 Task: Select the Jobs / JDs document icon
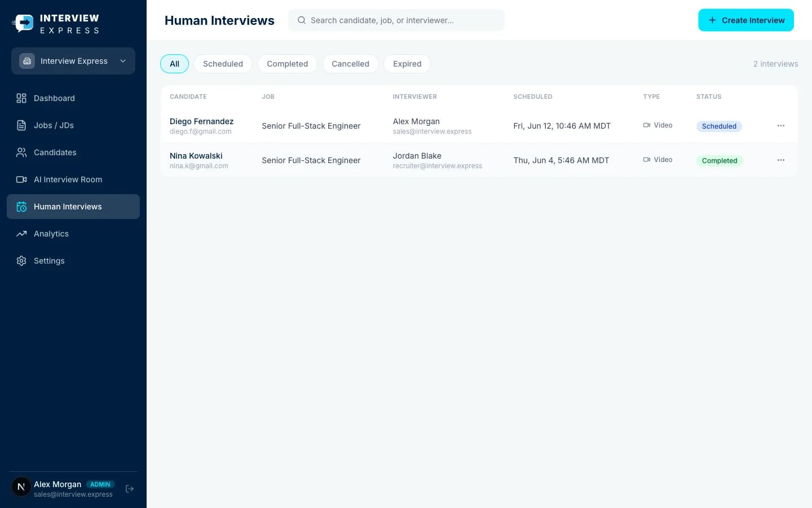(21, 125)
